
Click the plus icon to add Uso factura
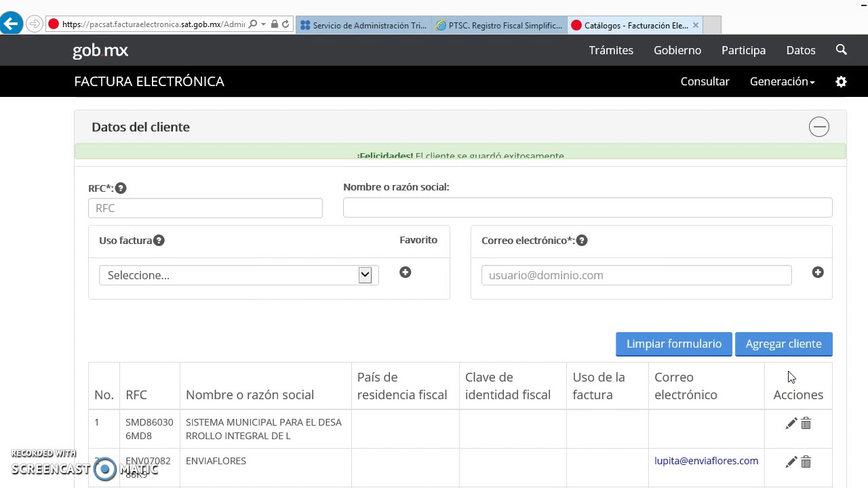tap(405, 272)
